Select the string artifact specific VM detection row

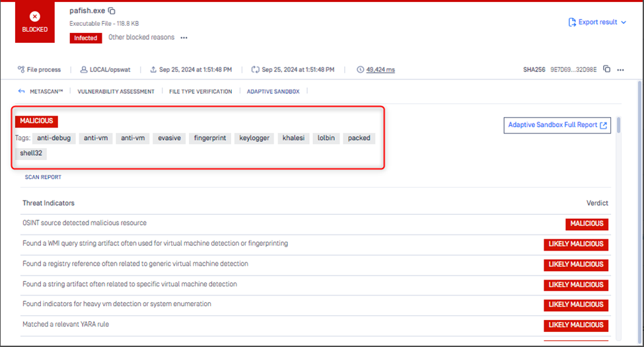316,285
